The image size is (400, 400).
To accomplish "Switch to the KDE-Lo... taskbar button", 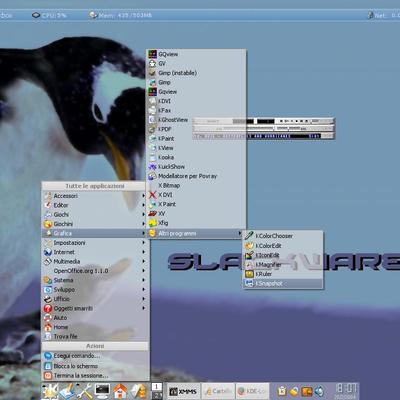I will (x=252, y=391).
